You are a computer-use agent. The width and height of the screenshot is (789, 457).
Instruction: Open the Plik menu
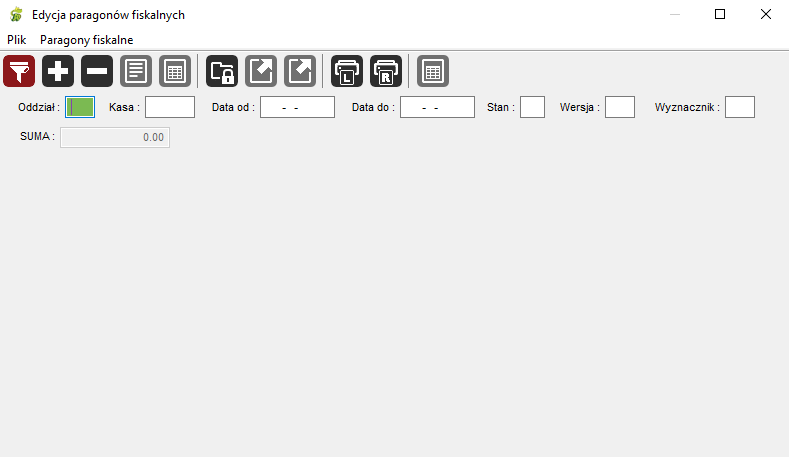point(17,40)
